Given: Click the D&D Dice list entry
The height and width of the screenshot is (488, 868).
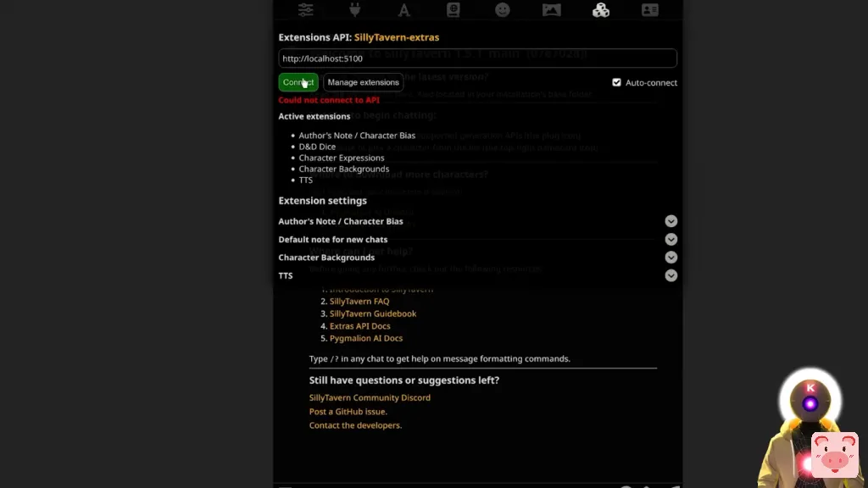Looking at the screenshot, I should pos(317,147).
